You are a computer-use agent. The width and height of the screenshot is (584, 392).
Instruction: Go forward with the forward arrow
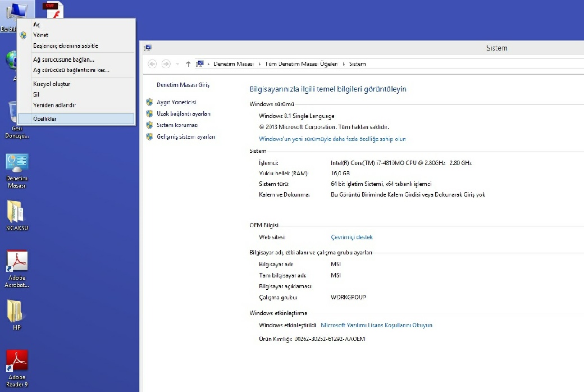pos(166,64)
